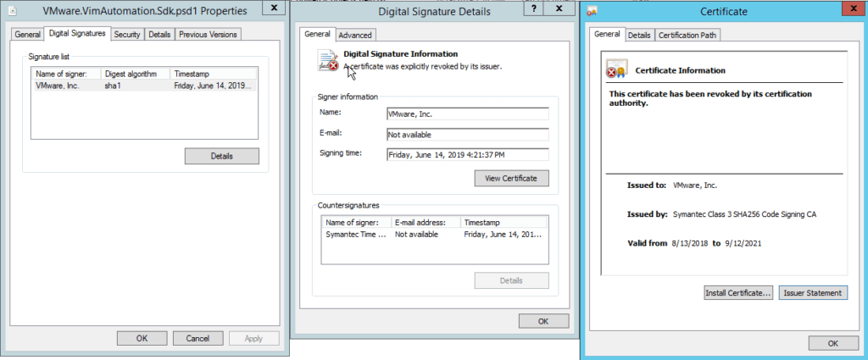This screenshot has height=360, width=868.
Task: Switch to the Security tab
Action: [127, 34]
